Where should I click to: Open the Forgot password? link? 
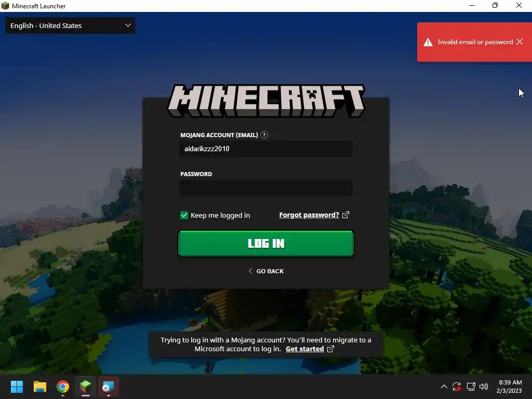pos(309,215)
